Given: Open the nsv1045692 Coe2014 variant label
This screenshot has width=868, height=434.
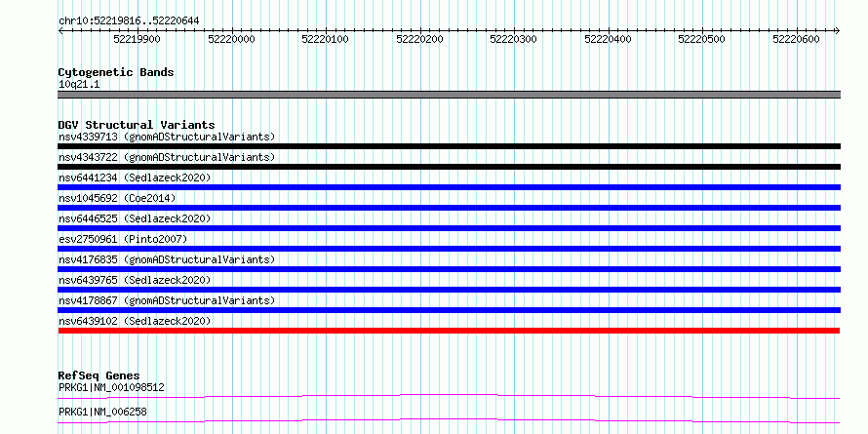Looking at the screenshot, I should click(x=117, y=198).
